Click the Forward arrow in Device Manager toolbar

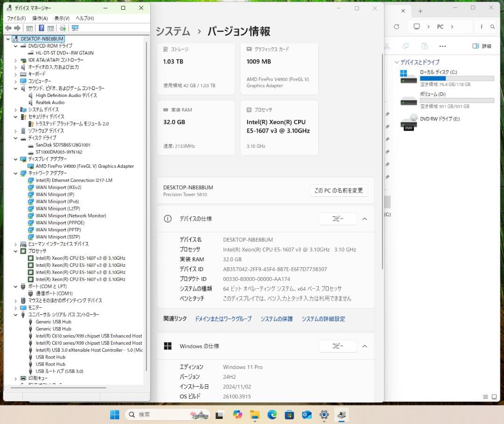[18, 28]
